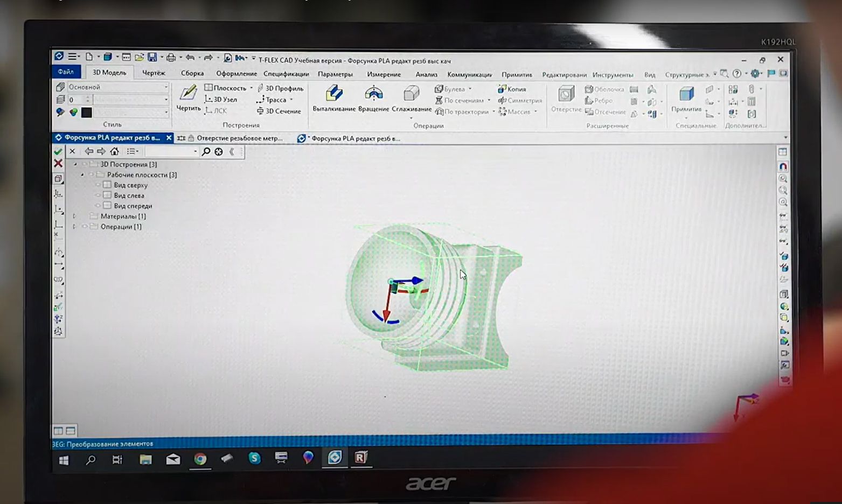This screenshot has width=842, height=504.
Task: Open the Массив dropdown
Action: click(535, 111)
